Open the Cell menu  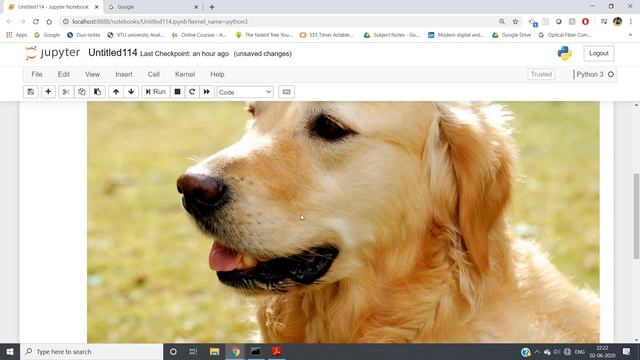point(153,74)
